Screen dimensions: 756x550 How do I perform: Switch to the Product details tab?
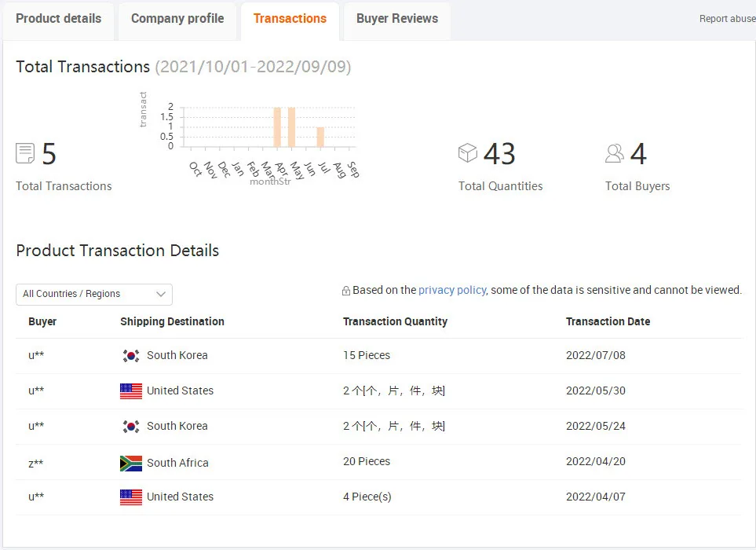[58, 19]
